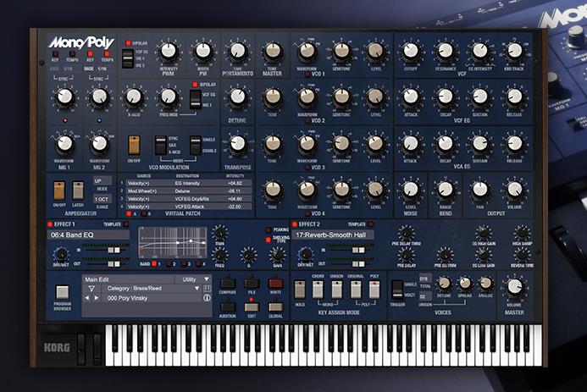Image resolution: width=587 pixels, height=392 pixels.
Task: Toggle the Freq Mod Bipolar LED
Action: pyautogui.click(x=195, y=85)
